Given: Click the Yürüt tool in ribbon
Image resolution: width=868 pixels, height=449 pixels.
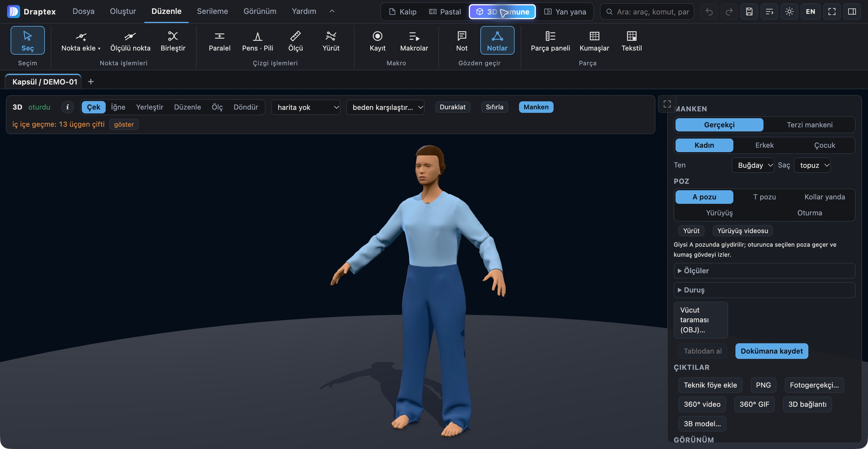Looking at the screenshot, I should (331, 40).
